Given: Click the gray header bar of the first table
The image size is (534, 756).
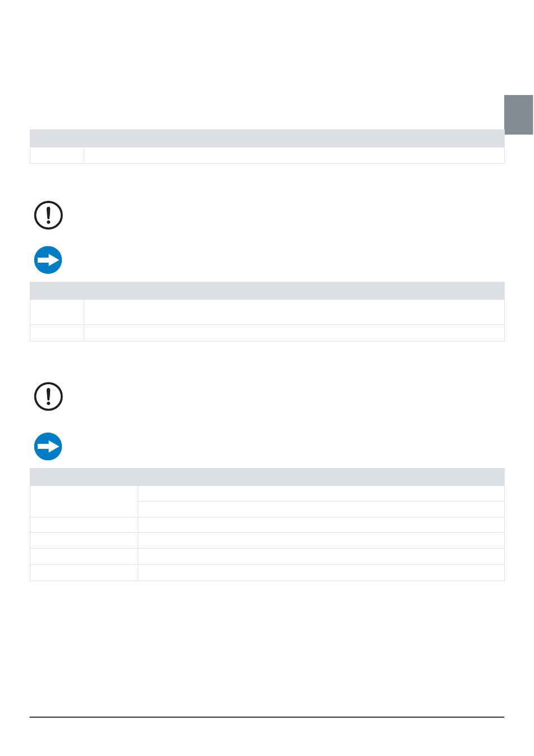Looking at the screenshot, I should tap(267, 138).
